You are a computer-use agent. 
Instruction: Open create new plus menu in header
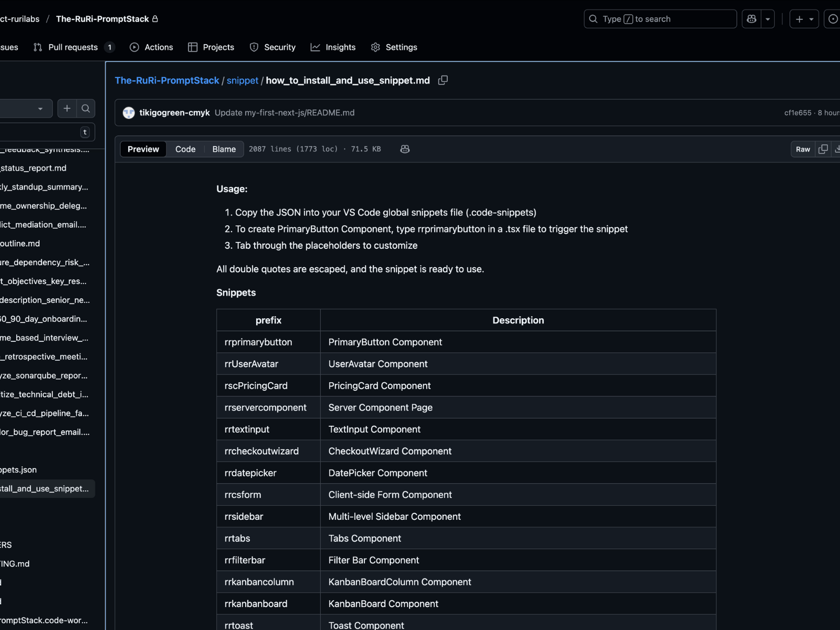[x=804, y=19]
